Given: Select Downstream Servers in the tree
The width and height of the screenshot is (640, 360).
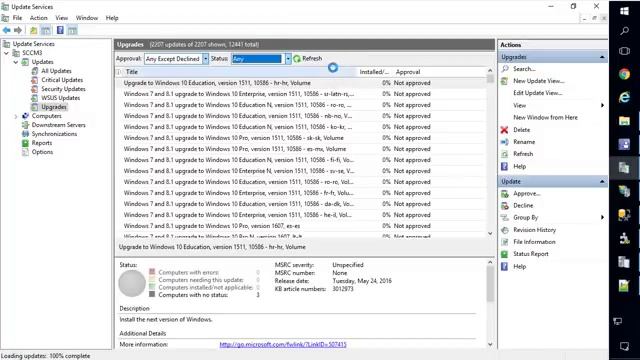Looking at the screenshot, I should point(58,125).
